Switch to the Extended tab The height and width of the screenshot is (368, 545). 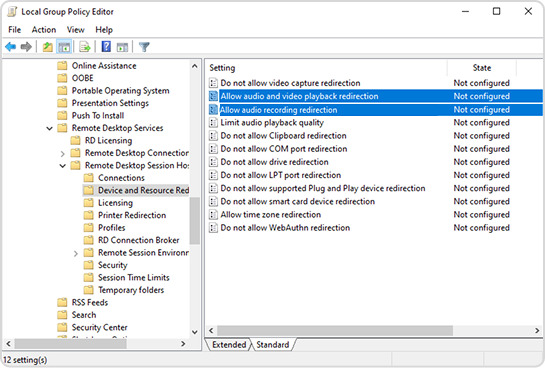click(229, 345)
